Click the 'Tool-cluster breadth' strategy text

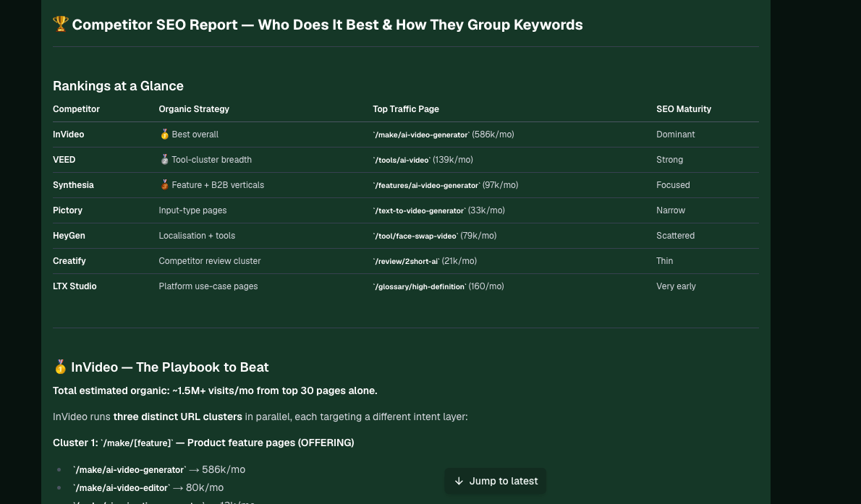tap(211, 160)
